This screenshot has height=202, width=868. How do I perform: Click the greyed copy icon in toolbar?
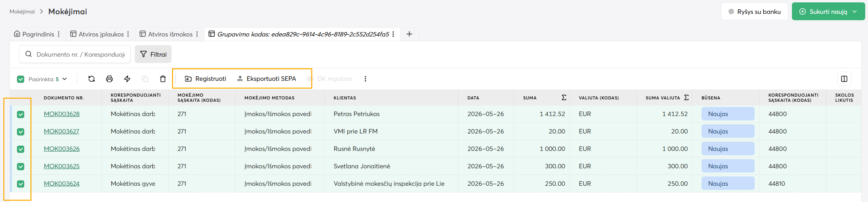click(145, 79)
